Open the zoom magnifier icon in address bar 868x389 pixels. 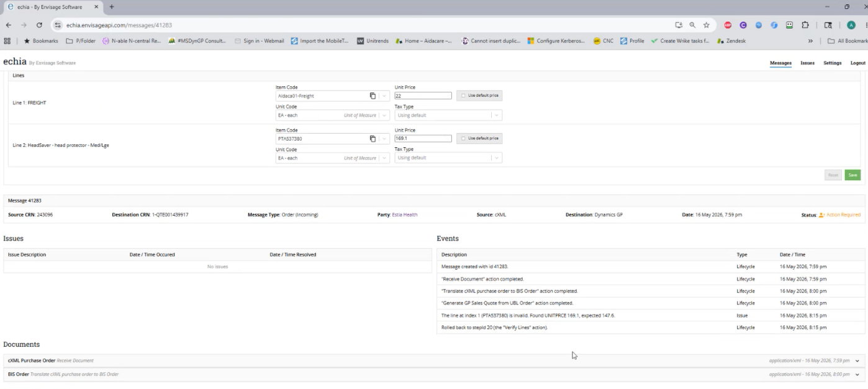(692, 25)
